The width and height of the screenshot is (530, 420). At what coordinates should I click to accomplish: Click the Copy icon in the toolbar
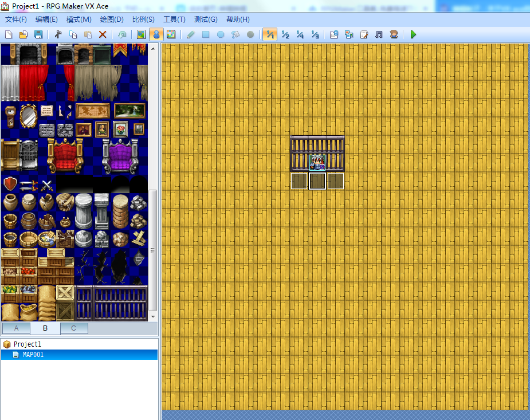[x=73, y=34]
